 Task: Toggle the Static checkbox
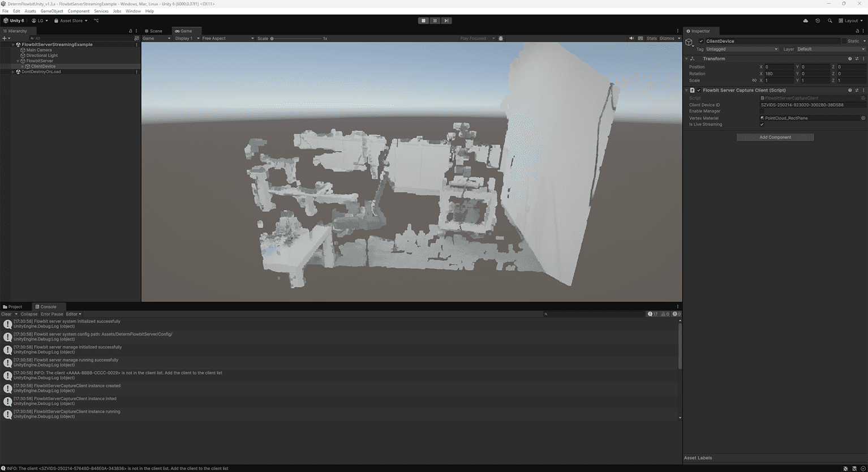pos(844,41)
